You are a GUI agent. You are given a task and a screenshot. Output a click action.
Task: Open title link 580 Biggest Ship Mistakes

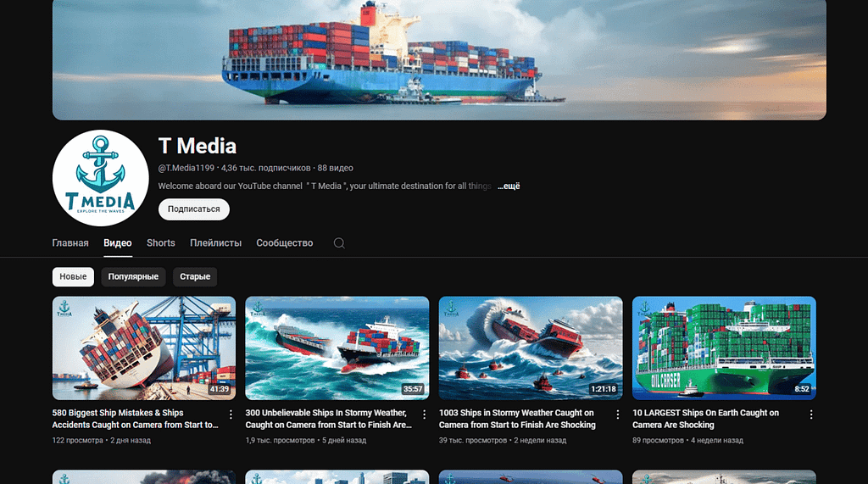(x=135, y=419)
